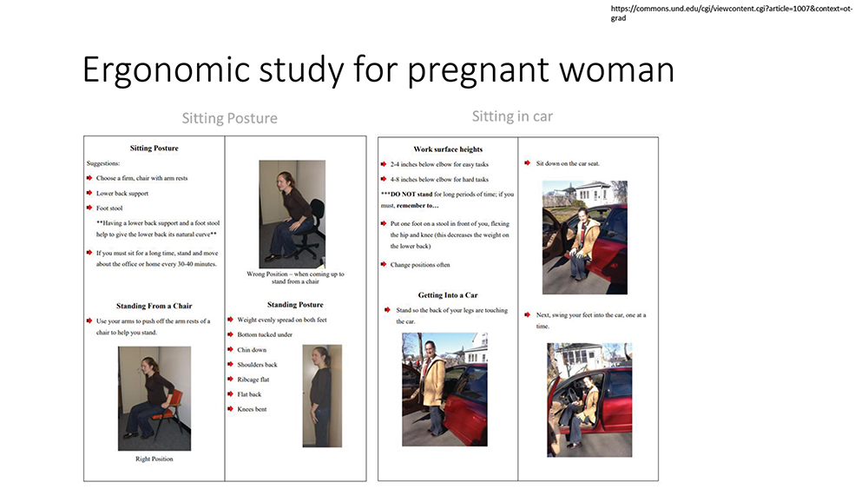Select the standing posture side-profile photo
Image resolution: width=868 pixels, height=489 pixels.
pos(322,396)
